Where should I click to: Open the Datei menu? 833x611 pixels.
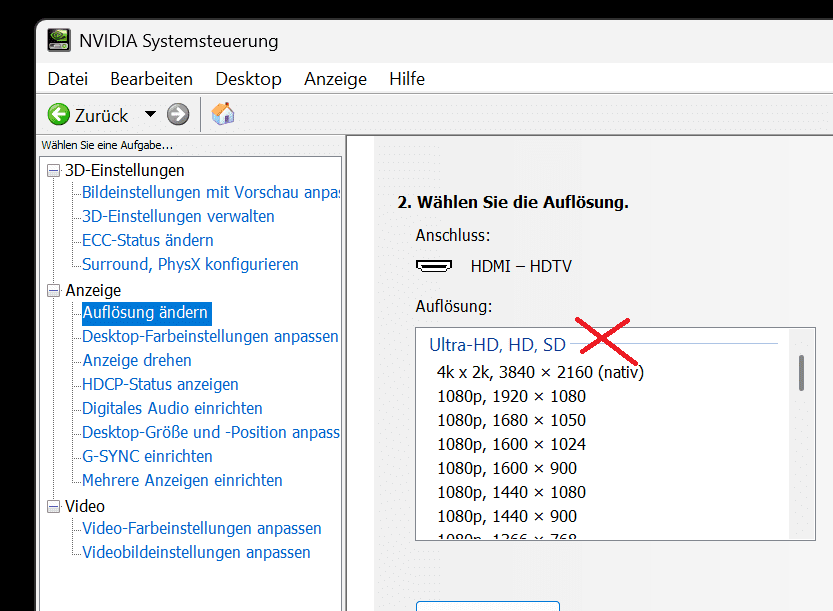pyautogui.click(x=67, y=79)
